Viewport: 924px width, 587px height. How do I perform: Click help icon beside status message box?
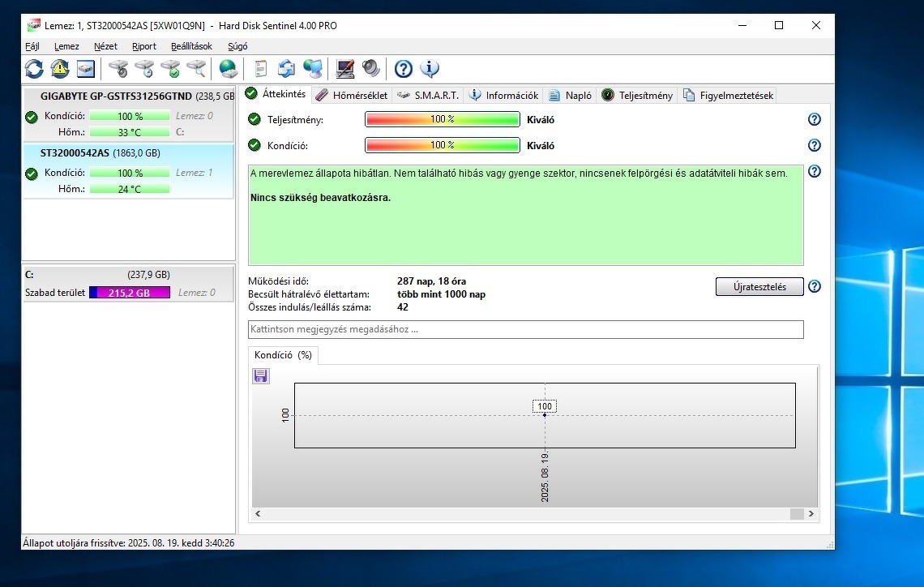815,172
